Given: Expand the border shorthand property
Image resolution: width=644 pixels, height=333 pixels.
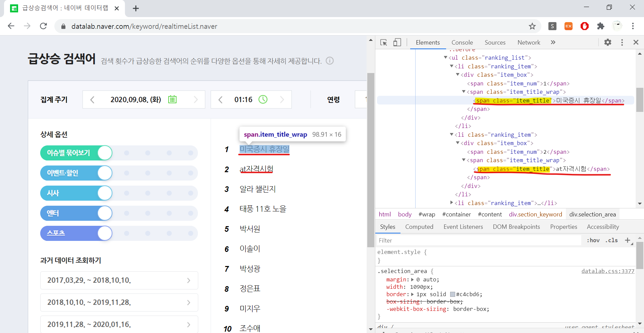Looking at the screenshot, I should click(x=412, y=294).
